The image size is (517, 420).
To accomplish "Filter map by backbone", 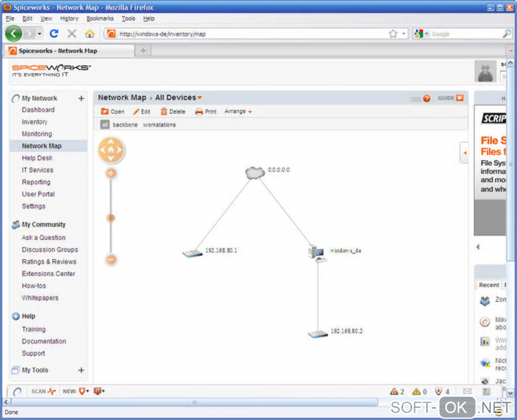I will coord(125,125).
